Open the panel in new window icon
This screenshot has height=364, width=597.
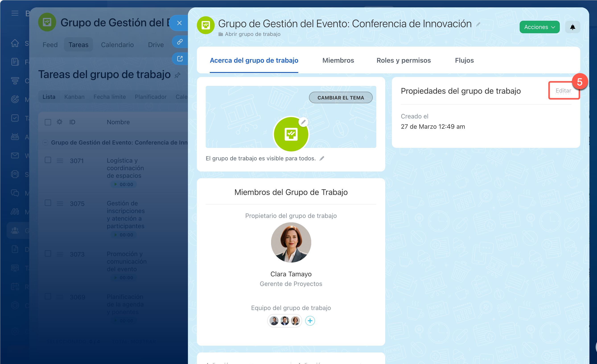click(x=180, y=59)
